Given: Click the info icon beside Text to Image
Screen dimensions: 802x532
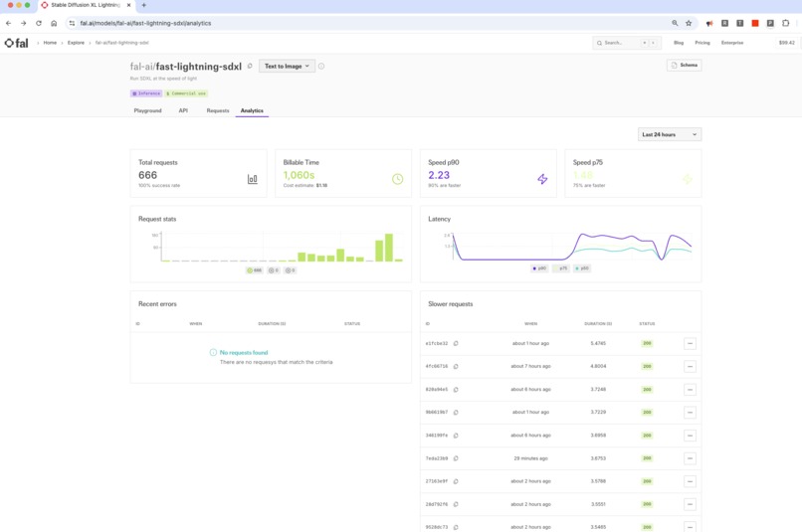Looking at the screenshot, I should click(x=321, y=66).
